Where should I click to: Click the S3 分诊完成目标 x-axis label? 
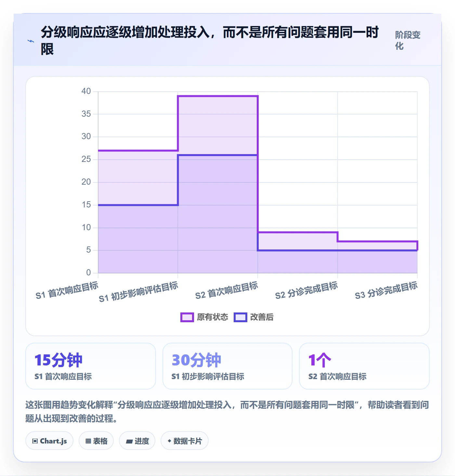386,291
